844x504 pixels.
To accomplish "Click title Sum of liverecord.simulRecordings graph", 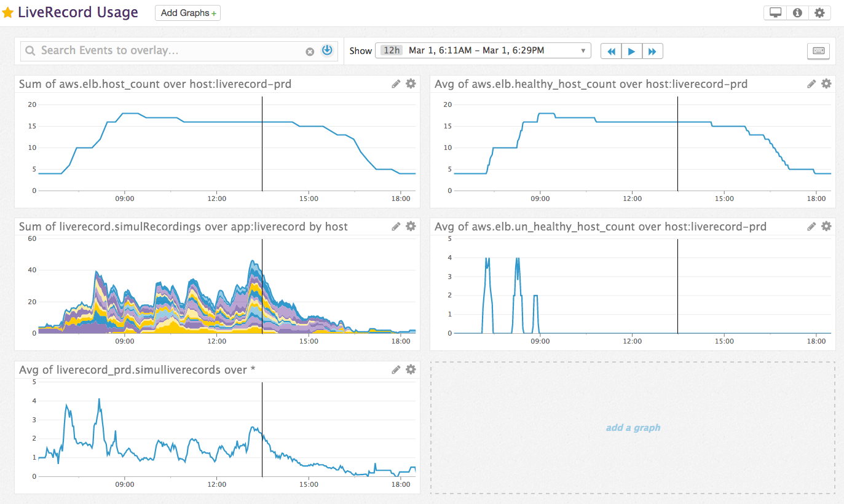I will point(183,227).
